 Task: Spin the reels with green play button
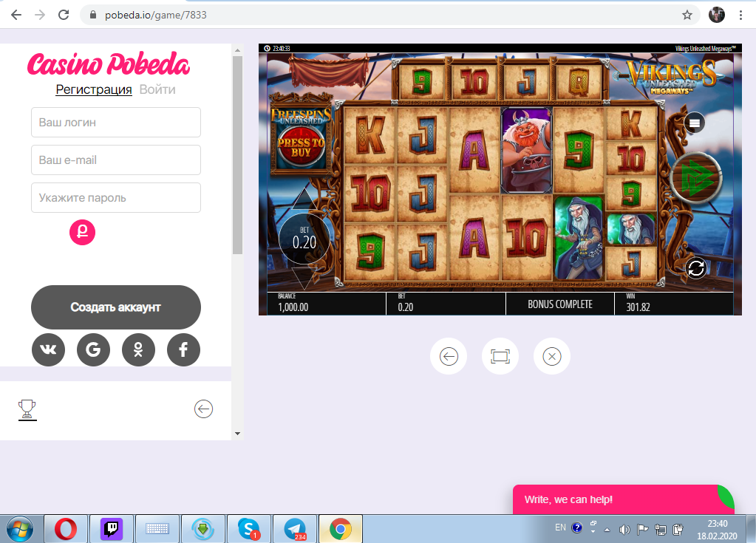pos(695,177)
